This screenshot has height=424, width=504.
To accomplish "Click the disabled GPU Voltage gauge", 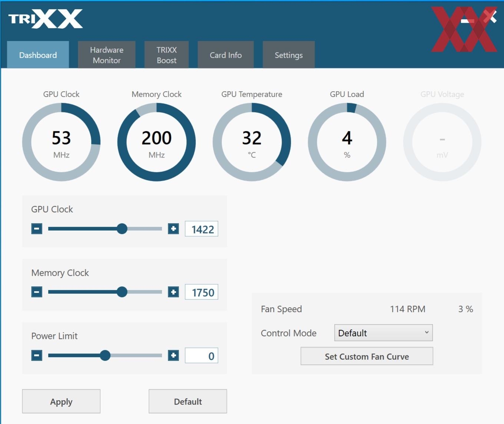I will point(442,142).
